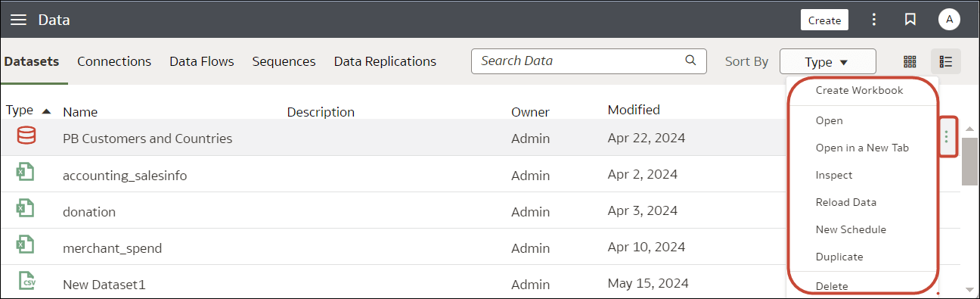The height and width of the screenshot is (299, 980).
Task: Select the accounting_salesinfo dataset name
Action: tap(125, 176)
